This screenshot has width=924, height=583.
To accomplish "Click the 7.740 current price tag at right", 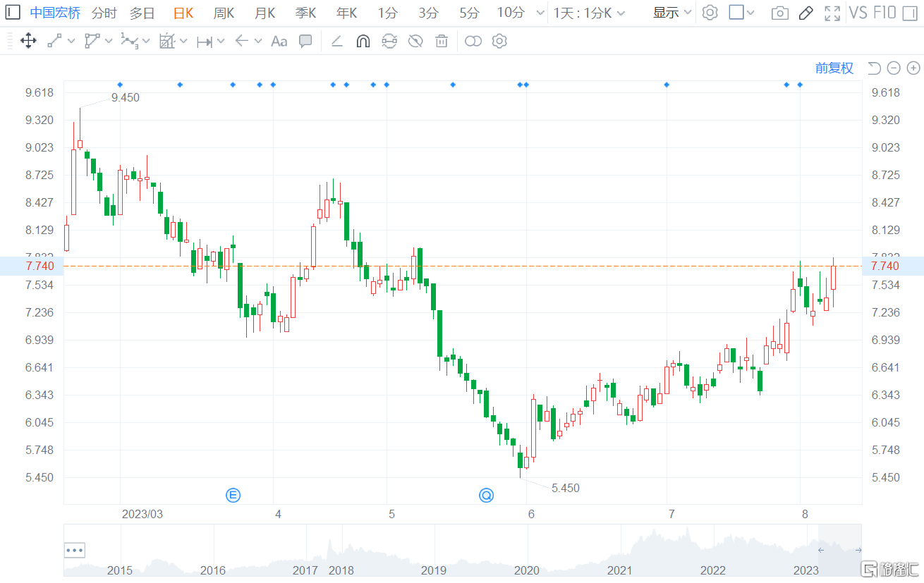I will (x=893, y=266).
